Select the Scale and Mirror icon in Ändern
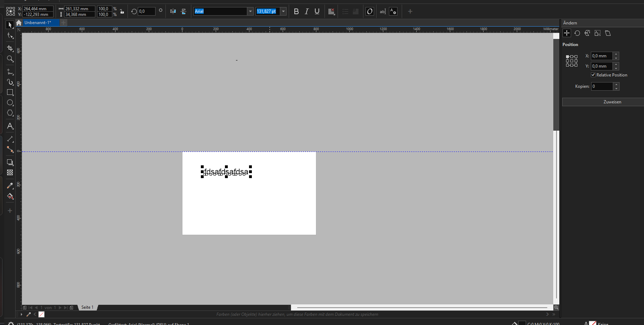The height and width of the screenshot is (325, 644). (x=587, y=33)
